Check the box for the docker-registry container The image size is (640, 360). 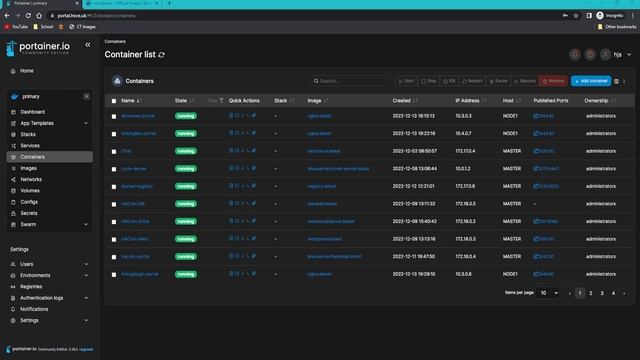coord(114,187)
